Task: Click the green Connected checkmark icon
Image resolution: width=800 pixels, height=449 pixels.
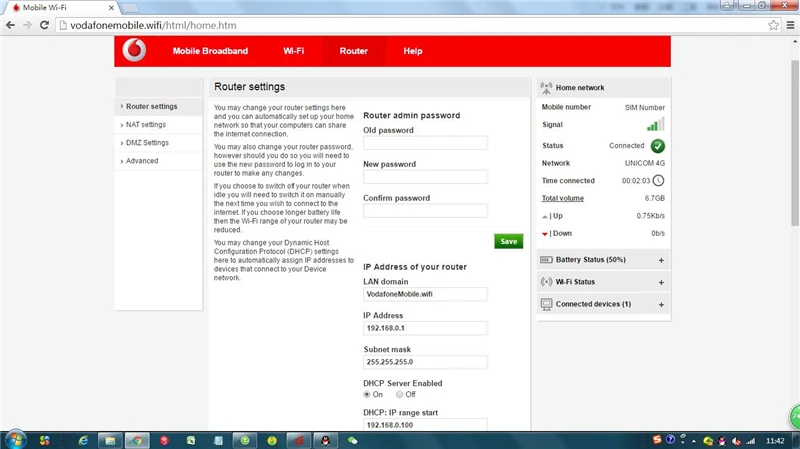Action: tap(658, 146)
